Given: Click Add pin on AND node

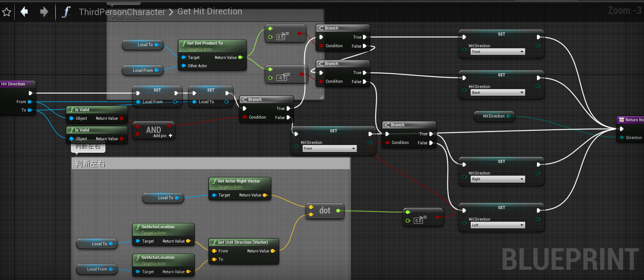Looking at the screenshot, I should point(163,136).
